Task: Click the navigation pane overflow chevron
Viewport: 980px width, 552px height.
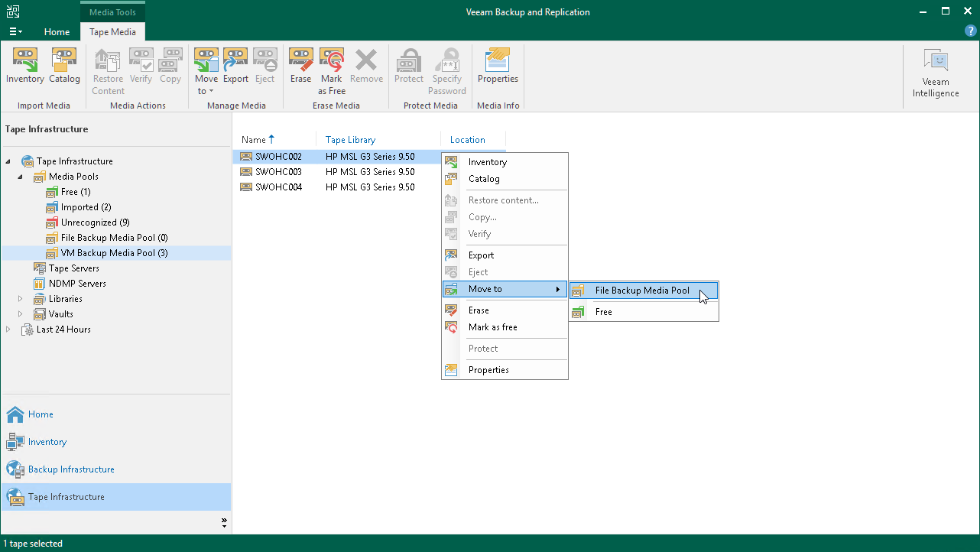Action: [x=224, y=523]
